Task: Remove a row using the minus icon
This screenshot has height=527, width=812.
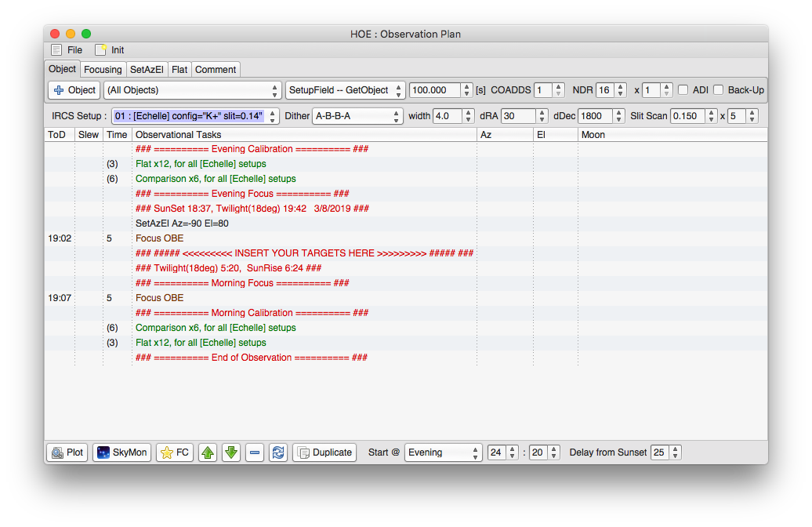Action: click(255, 452)
